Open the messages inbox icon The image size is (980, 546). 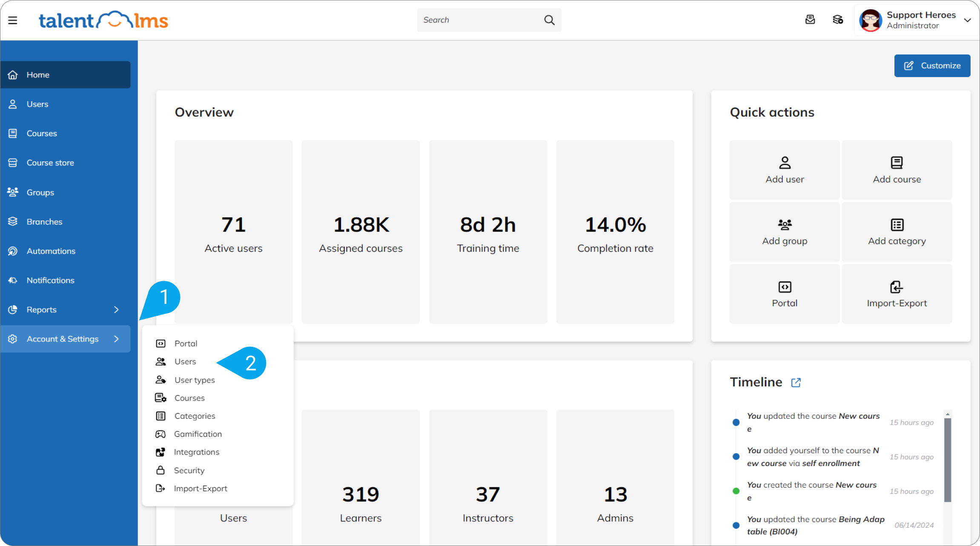(810, 20)
